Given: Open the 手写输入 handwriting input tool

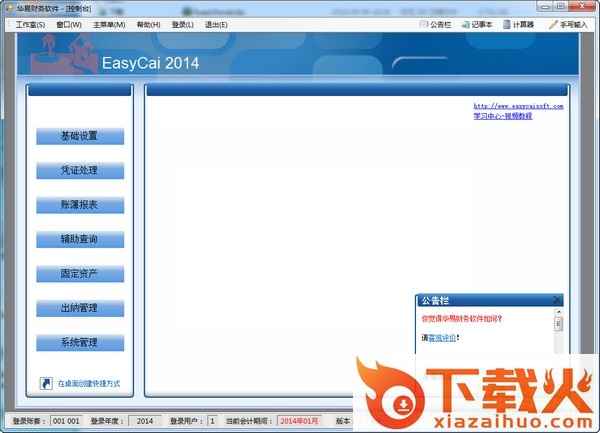Looking at the screenshot, I should tap(568, 25).
